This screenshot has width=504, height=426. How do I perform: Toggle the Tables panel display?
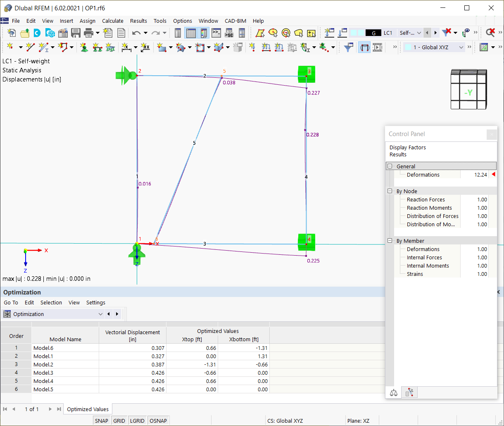click(191, 33)
